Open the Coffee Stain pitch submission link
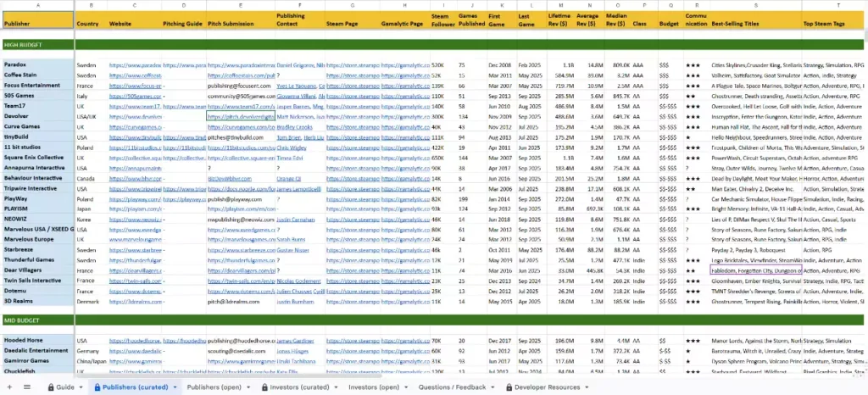Viewport: 868px width, 395px height. click(241, 75)
